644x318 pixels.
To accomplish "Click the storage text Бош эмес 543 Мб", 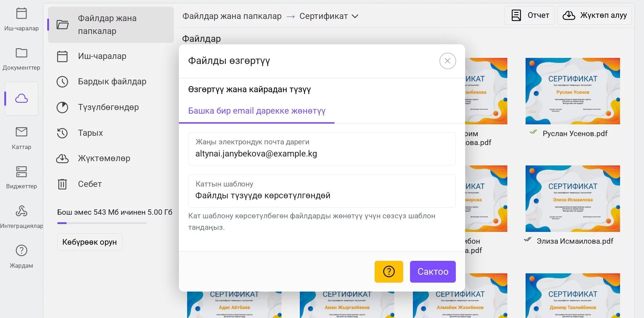I will tap(115, 212).
